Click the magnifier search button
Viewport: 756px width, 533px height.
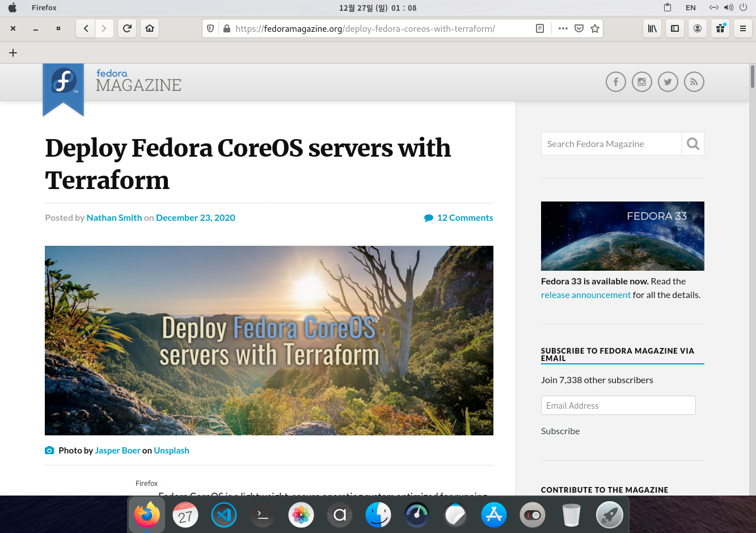(x=693, y=144)
